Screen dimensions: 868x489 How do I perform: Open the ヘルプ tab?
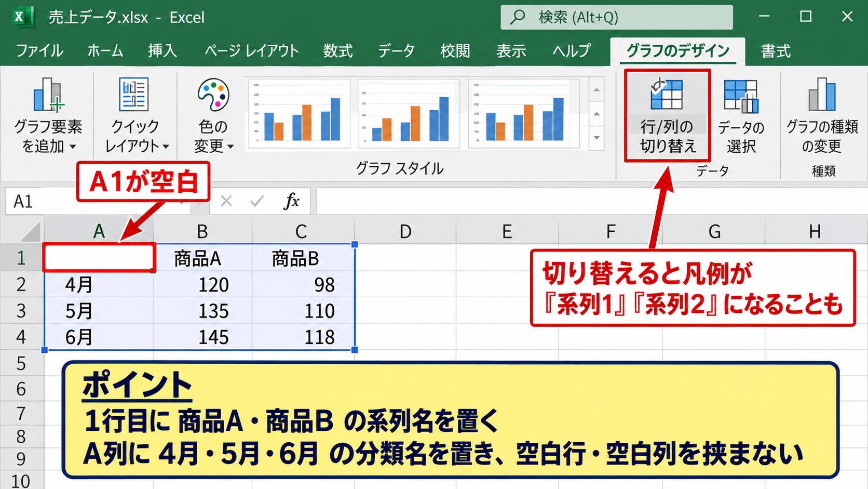[x=572, y=51]
